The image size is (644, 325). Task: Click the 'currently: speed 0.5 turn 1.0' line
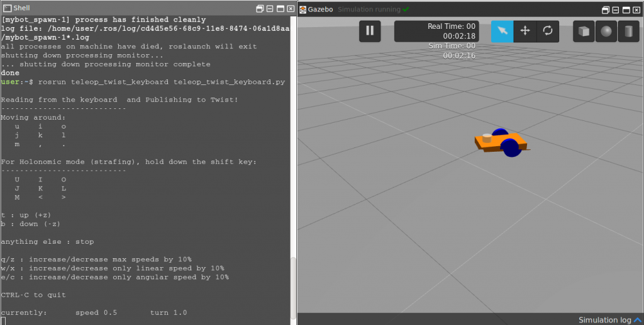(x=94, y=312)
